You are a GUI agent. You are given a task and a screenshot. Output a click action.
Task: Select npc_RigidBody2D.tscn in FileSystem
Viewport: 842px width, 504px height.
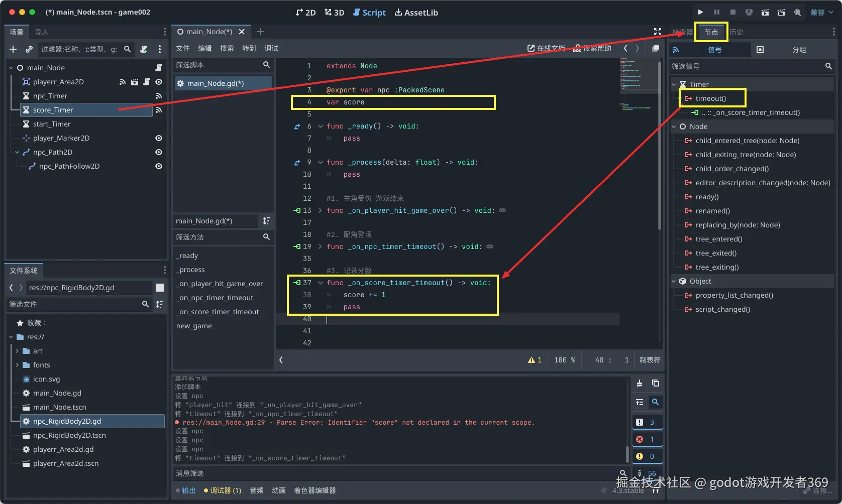click(69, 435)
